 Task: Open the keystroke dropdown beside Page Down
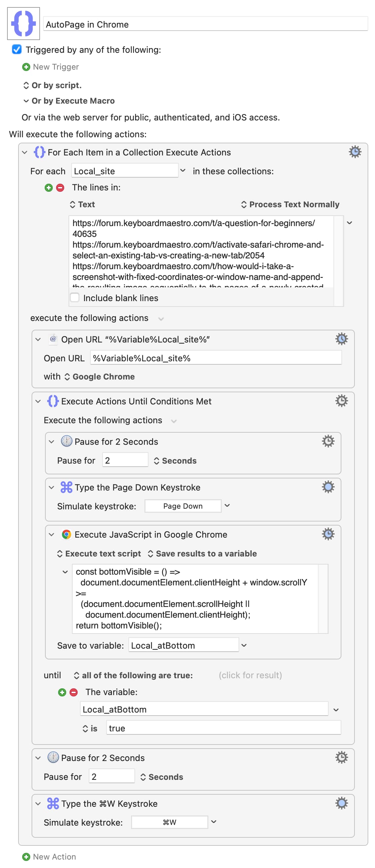pos(227,505)
